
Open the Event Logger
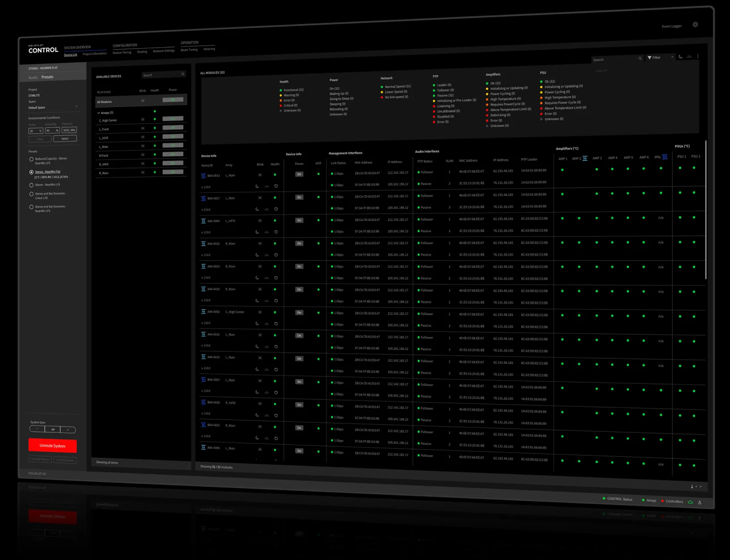672,26
